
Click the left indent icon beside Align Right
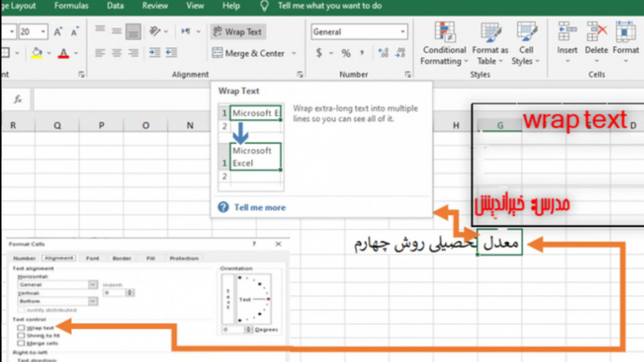coord(155,52)
